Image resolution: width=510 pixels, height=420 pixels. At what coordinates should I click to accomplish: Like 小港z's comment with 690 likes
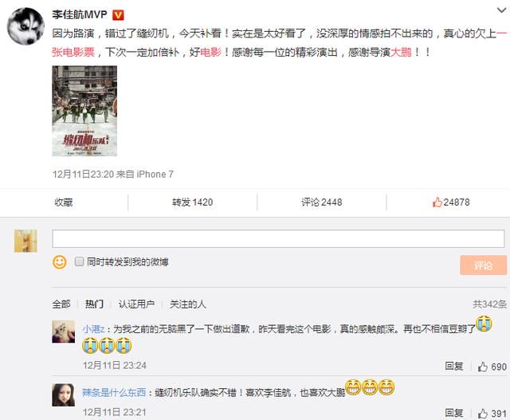(x=492, y=367)
